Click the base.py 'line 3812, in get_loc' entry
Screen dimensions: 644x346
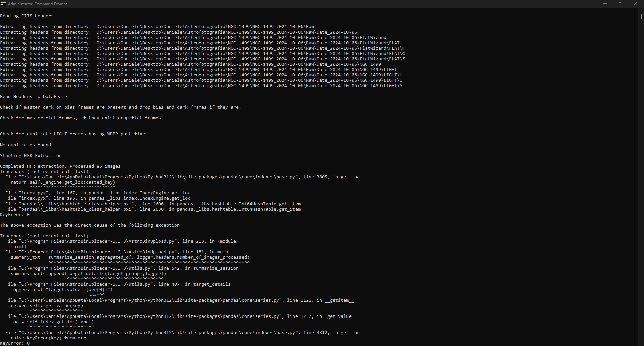tap(182, 333)
